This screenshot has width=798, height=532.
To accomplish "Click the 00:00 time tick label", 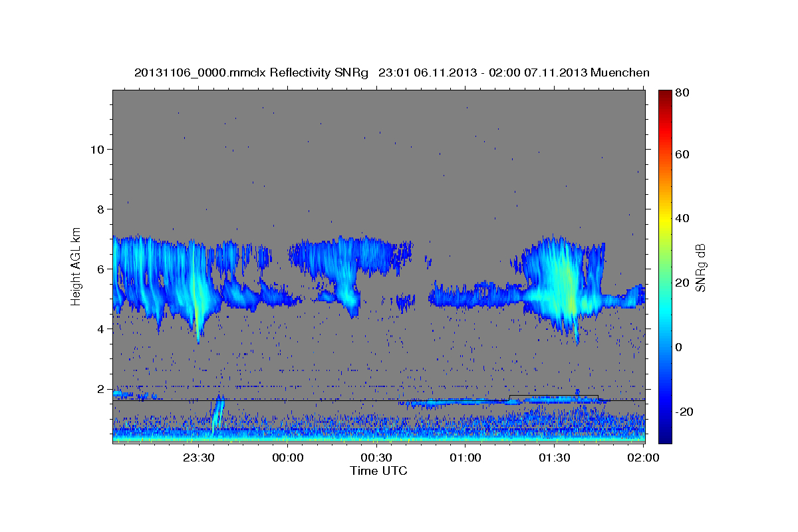I will pyautogui.click(x=288, y=458).
